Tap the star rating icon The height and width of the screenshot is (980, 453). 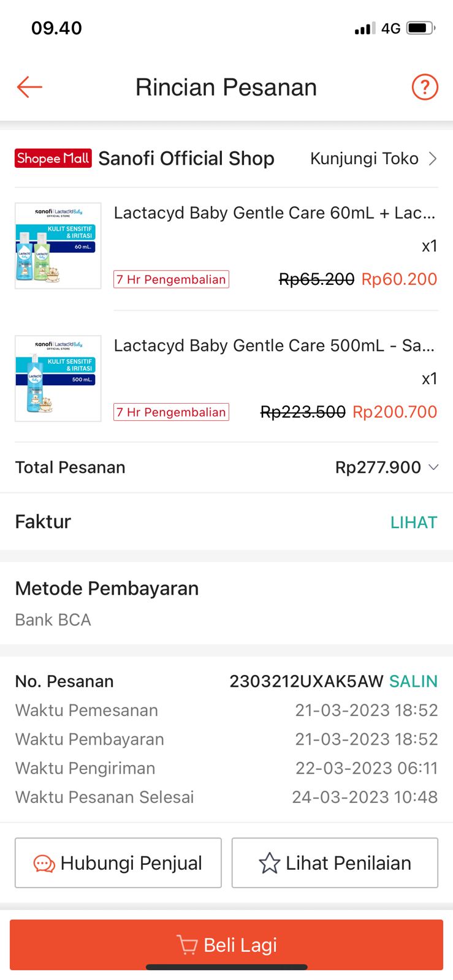tap(269, 864)
